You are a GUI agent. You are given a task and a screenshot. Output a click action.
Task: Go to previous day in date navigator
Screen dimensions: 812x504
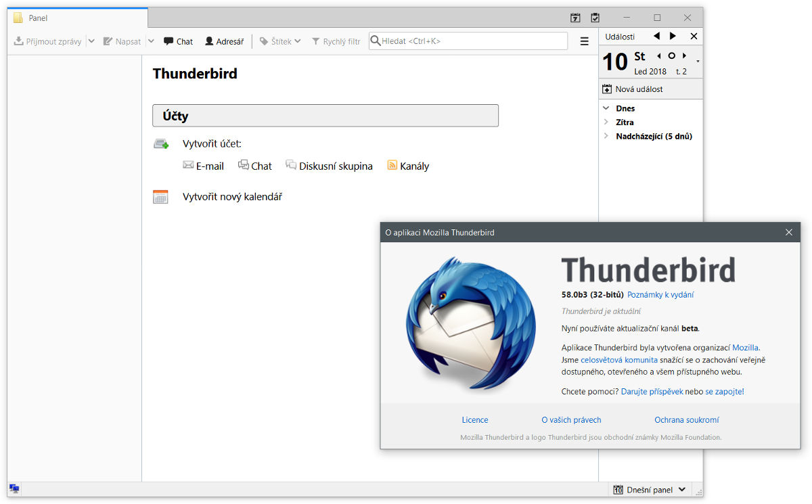[x=659, y=56]
